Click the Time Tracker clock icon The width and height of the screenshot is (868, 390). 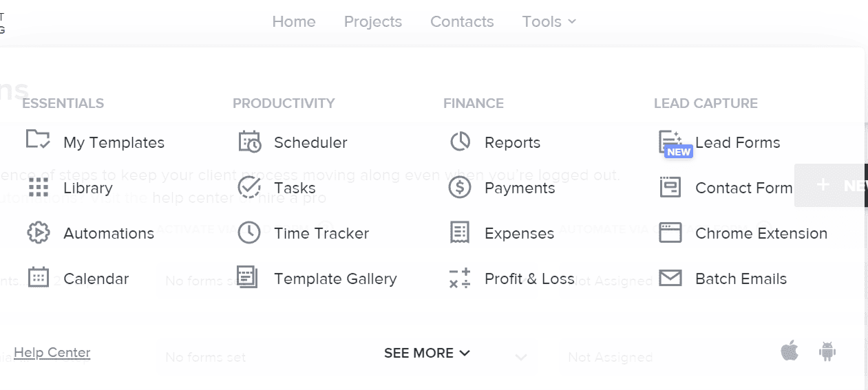[x=249, y=232]
